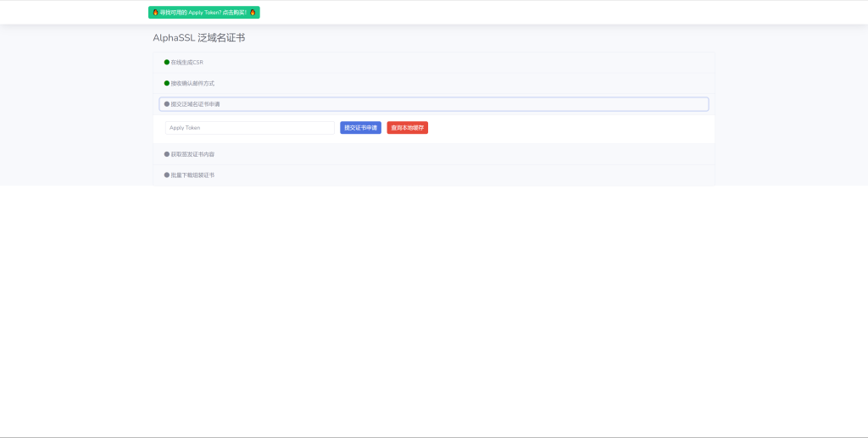Click green status dot beside 接收确认邮件方式
This screenshot has width=868, height=438.
click(167, 83)
